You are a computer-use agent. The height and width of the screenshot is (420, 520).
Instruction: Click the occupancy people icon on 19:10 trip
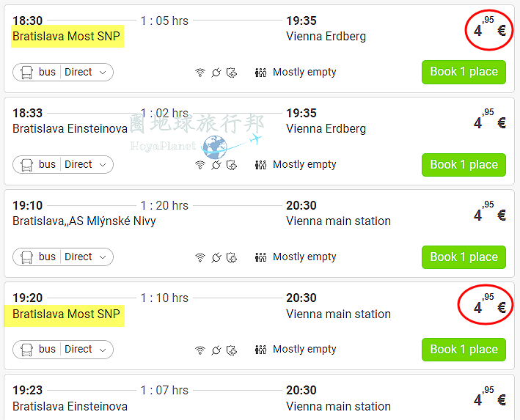coord(260,257)
